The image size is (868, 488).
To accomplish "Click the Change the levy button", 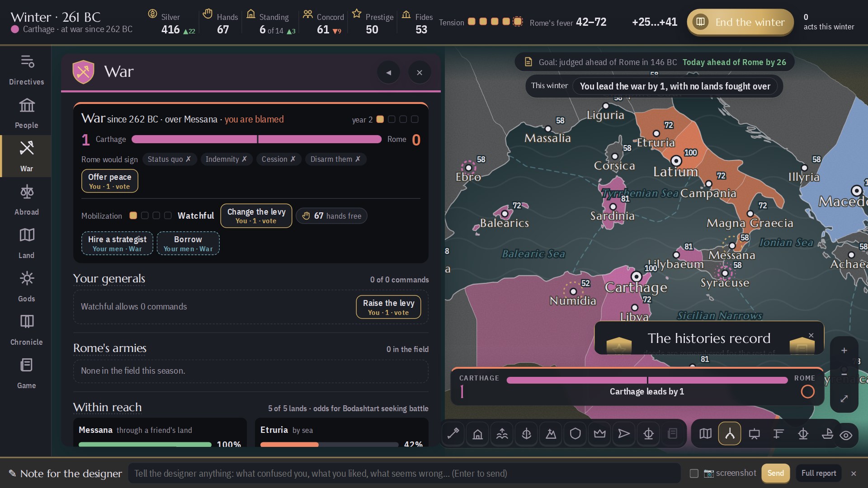I will click(256, 216).
